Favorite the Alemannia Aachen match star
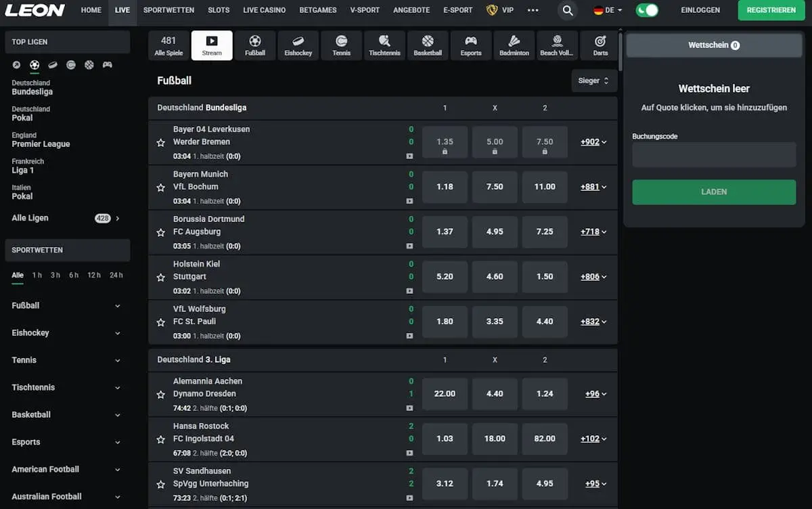 pyautogui.click(x=160, y=395)
